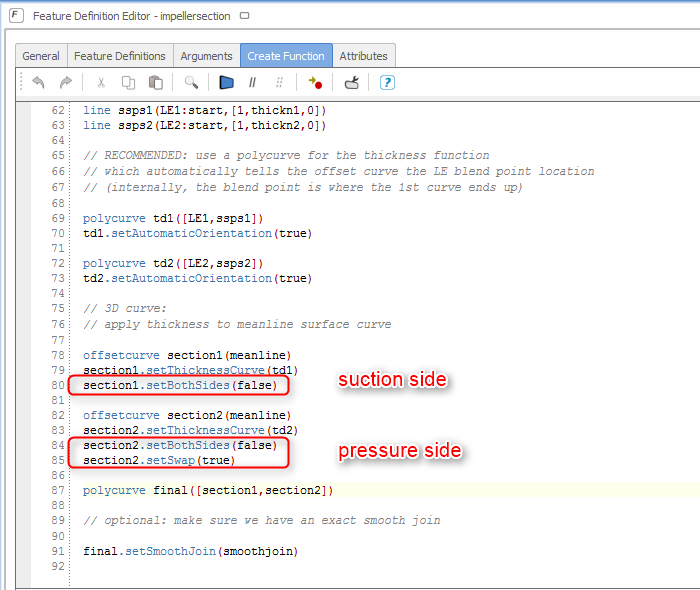Click the Paste clipboard icon
This screenshot has height=590, width=700.
pos(156,83)
